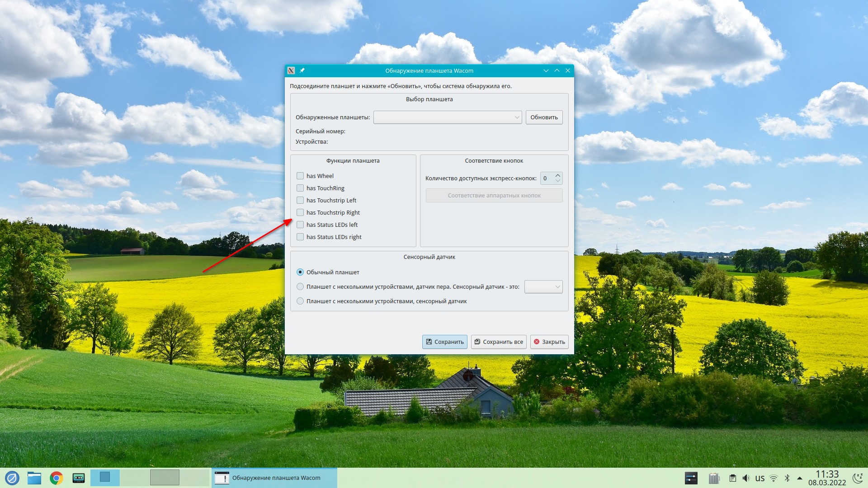Open Google Chrome from the taskbar
Image resolution: width=868 pixels, height=488 pixels.
click(57, 478)
